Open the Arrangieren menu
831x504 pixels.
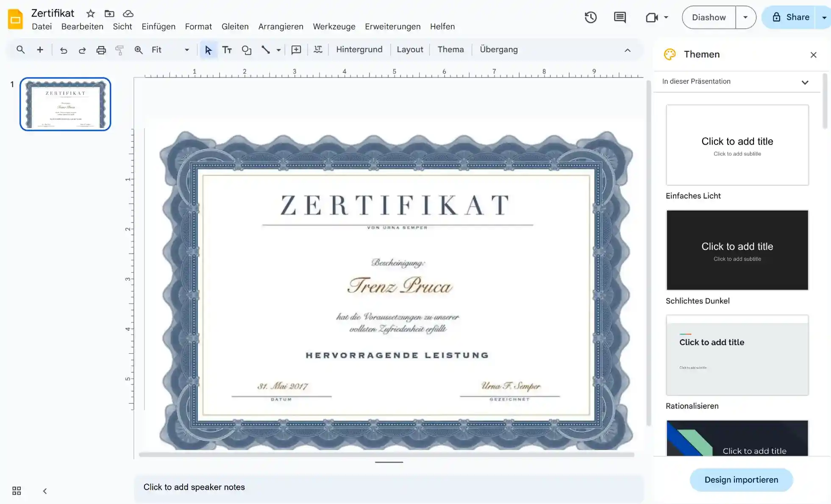281,27
